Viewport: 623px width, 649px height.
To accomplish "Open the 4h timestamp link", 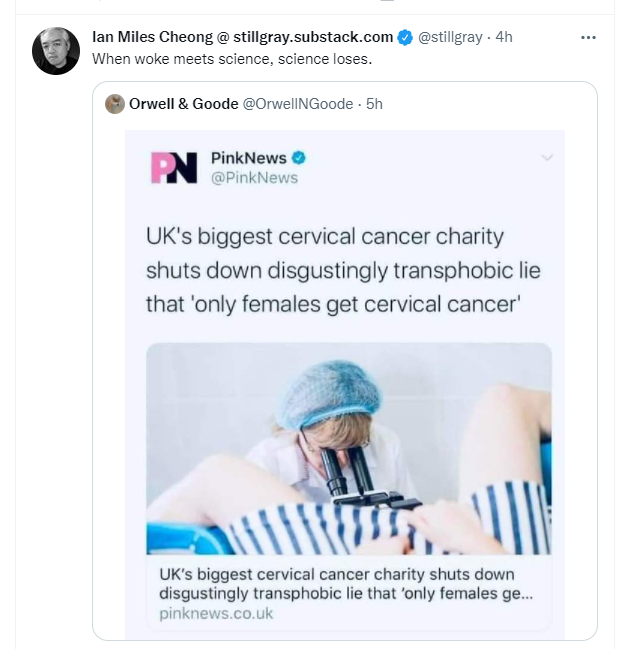I will 504,37.
